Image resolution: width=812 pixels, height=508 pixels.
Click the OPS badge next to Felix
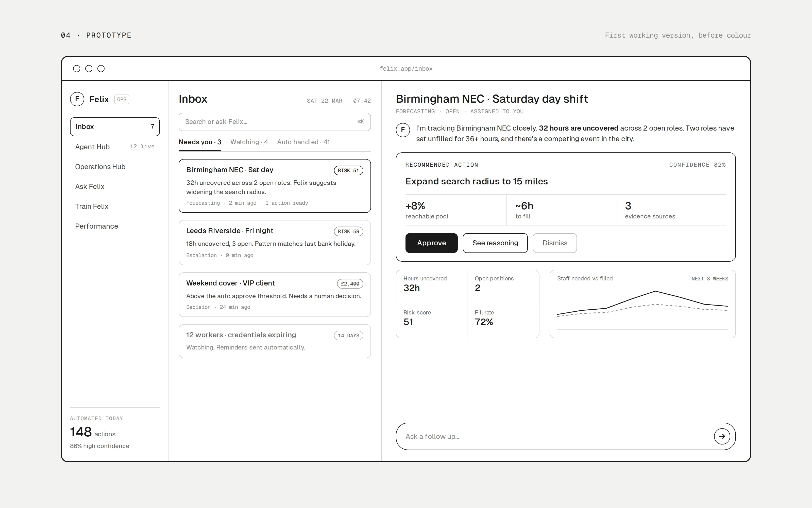(122, 100)
